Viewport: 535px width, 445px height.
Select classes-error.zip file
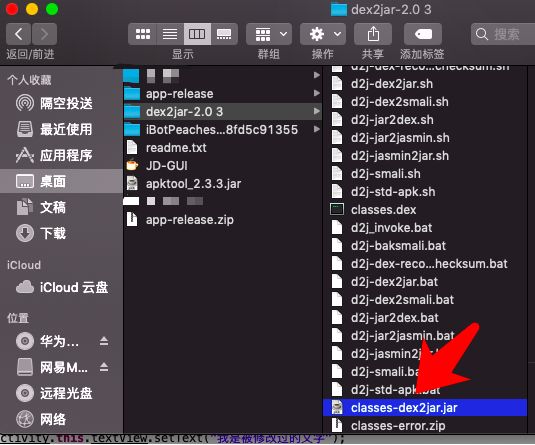[x=425, y=426]
